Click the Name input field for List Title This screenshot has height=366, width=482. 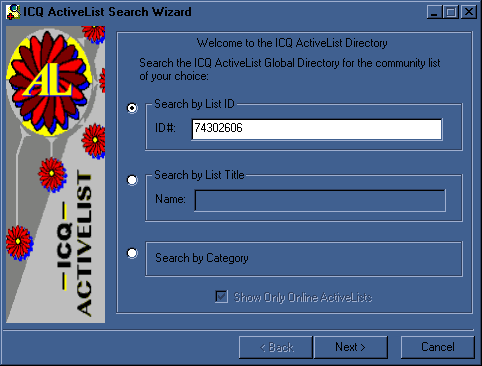click(320, 200)
